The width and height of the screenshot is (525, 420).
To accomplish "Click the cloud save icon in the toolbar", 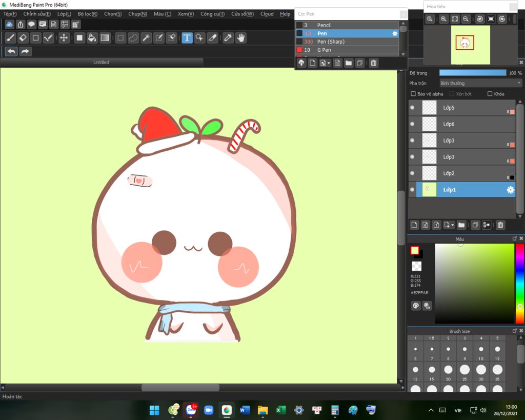I will click(x=9, y=25).
